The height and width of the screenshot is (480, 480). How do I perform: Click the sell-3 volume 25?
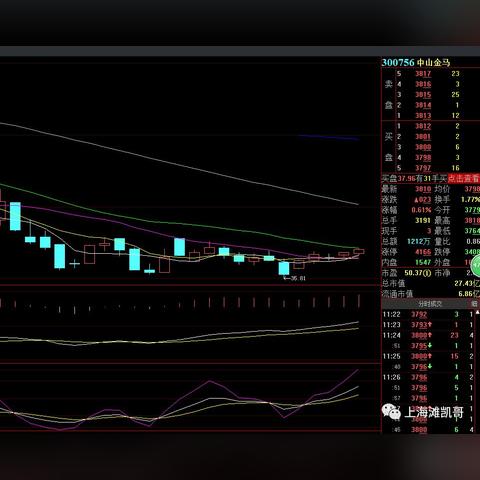(455, 95)
